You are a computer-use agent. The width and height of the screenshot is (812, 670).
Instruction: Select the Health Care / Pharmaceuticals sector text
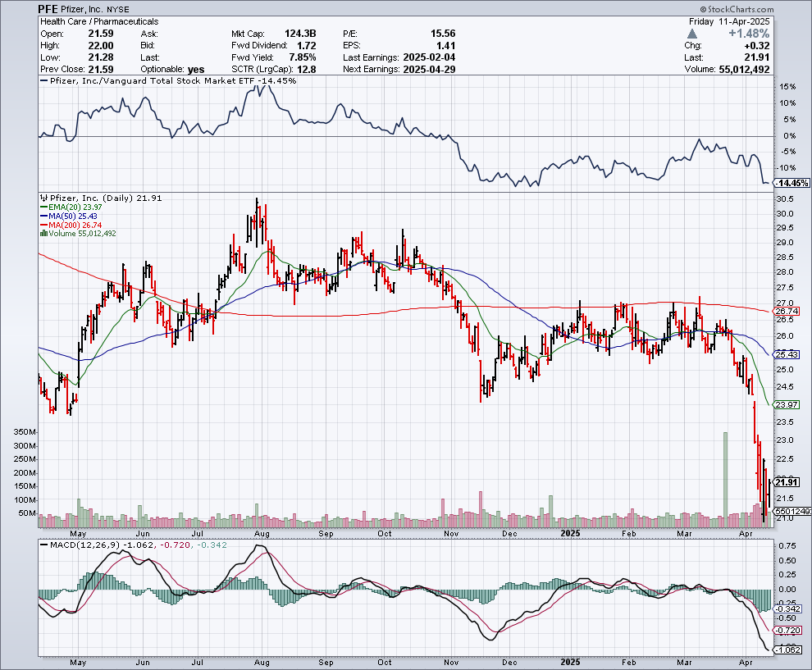pyautogui.click(x=99, y=21)
